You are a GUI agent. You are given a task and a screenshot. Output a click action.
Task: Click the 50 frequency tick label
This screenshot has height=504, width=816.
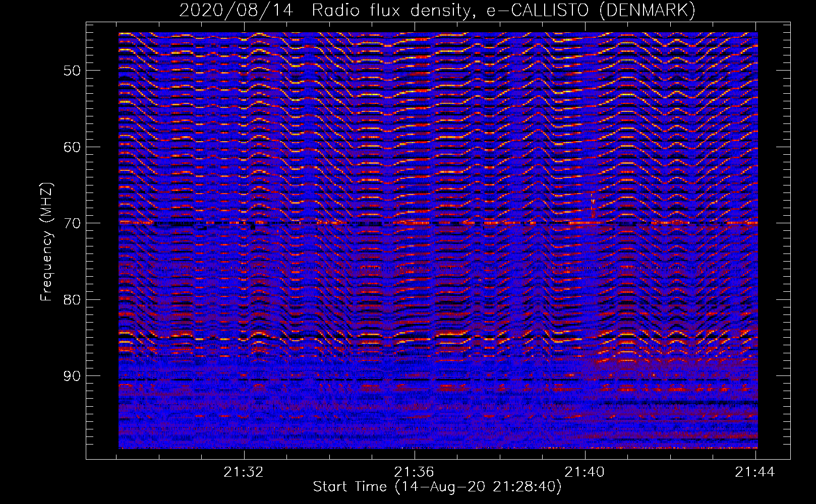(72, 71)
